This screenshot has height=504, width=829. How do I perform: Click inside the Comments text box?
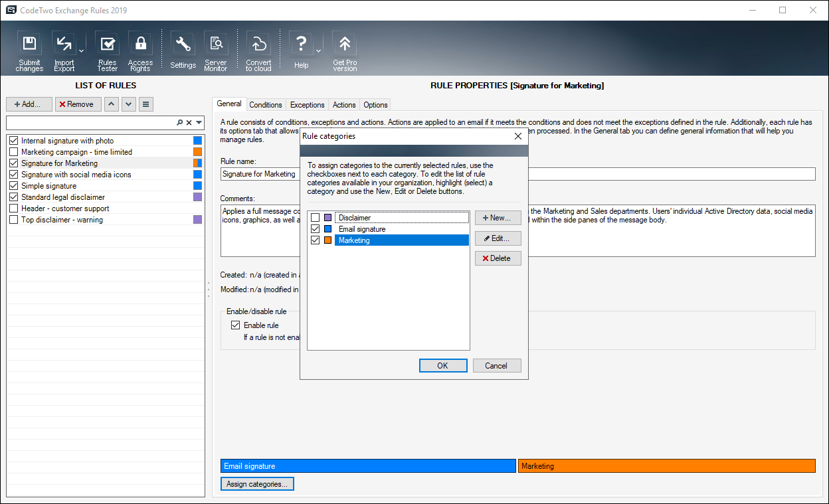pyautogui.click(x=517, y=230)
